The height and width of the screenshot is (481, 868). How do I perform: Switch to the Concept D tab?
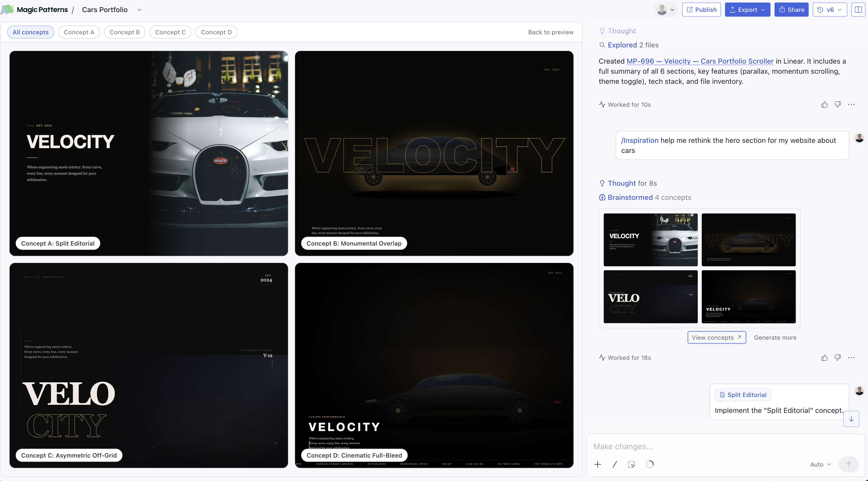pos(216,32)
